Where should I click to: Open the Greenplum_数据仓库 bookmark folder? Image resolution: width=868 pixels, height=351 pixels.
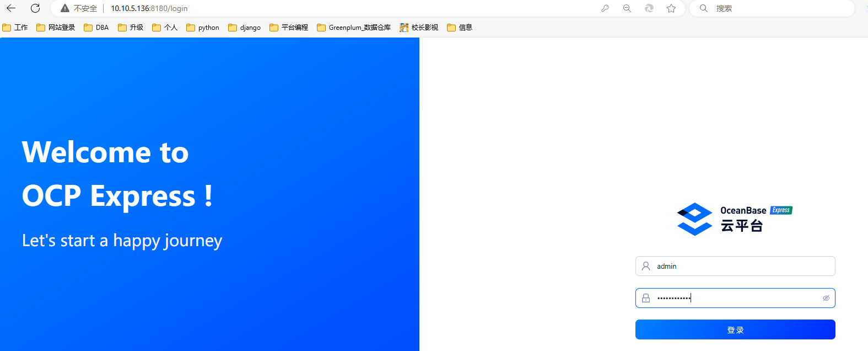pos(354,28)
